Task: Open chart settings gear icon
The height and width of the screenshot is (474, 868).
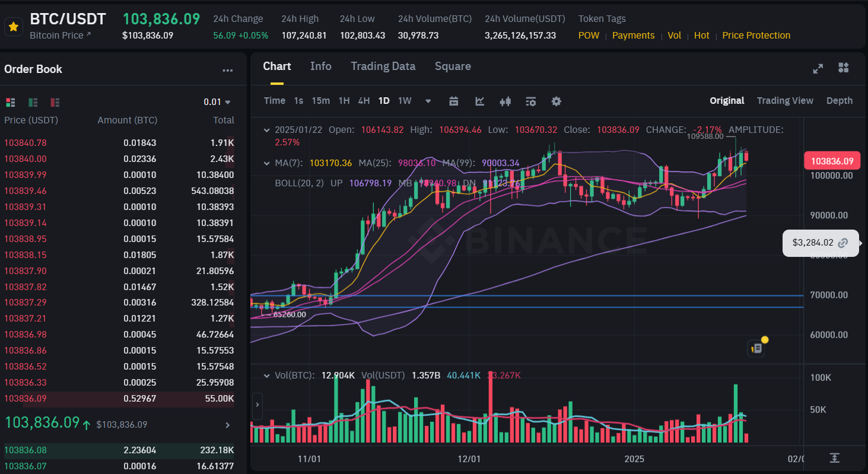Action: [x=556, y=101]
